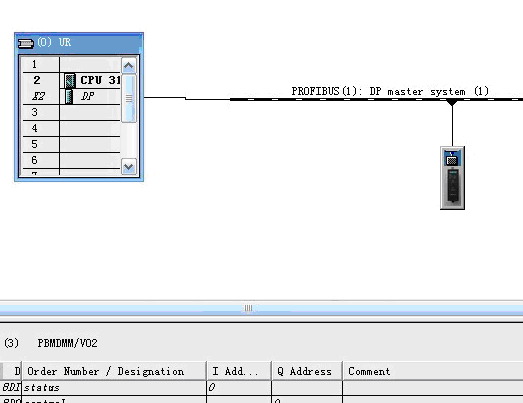Viewport: 523px width, 403px height.
Task: Click the rack scroll down arrow
Action: 129,166
